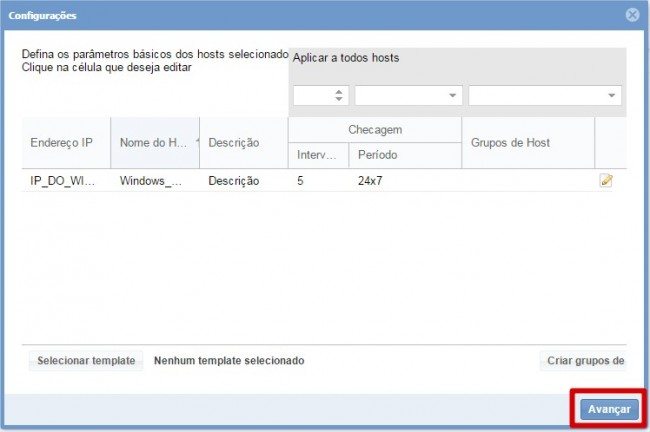The height and width of the screenshot is (432, 650).
Task: Click the interval cell showing 5
Action: (x=318, y=181)
